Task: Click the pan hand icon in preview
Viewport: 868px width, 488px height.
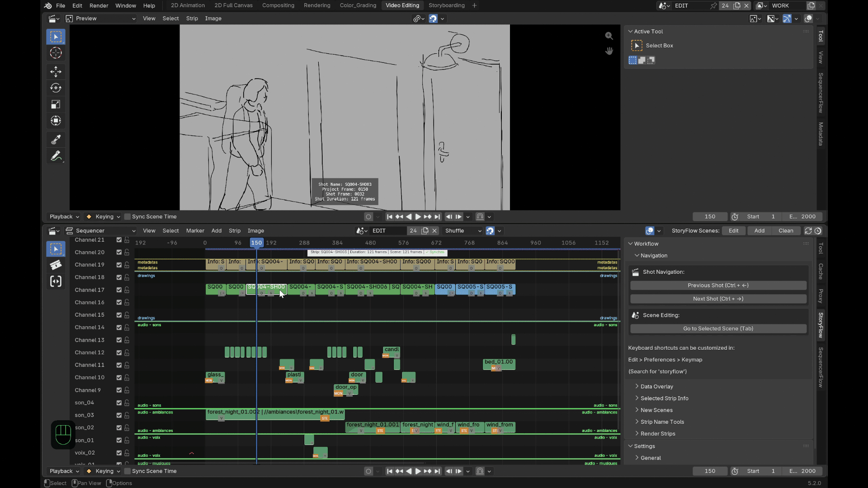Action: [x=609, y=51]
